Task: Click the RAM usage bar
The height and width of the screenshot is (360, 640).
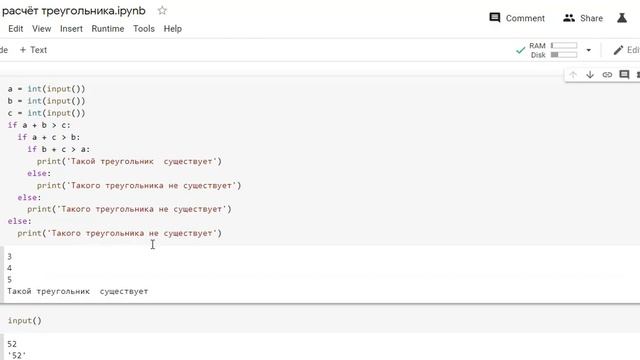Action: (x=564, y=45)
